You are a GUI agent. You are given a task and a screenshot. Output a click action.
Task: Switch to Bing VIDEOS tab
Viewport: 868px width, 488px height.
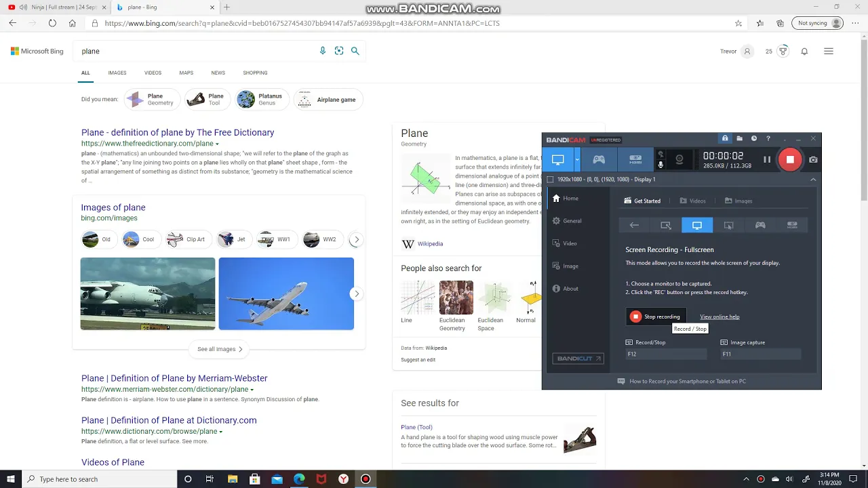click(153, 73)
